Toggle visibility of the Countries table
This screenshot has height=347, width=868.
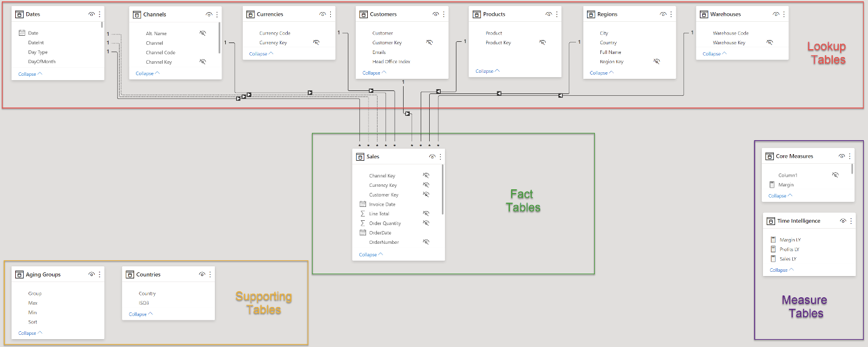pyautogui.click(x=202, y=274)
